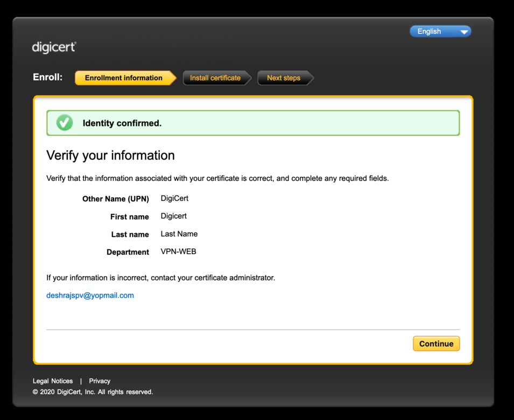Click the 'First name' field label
This screenshot has height=420, width=514.
[130, 216]
